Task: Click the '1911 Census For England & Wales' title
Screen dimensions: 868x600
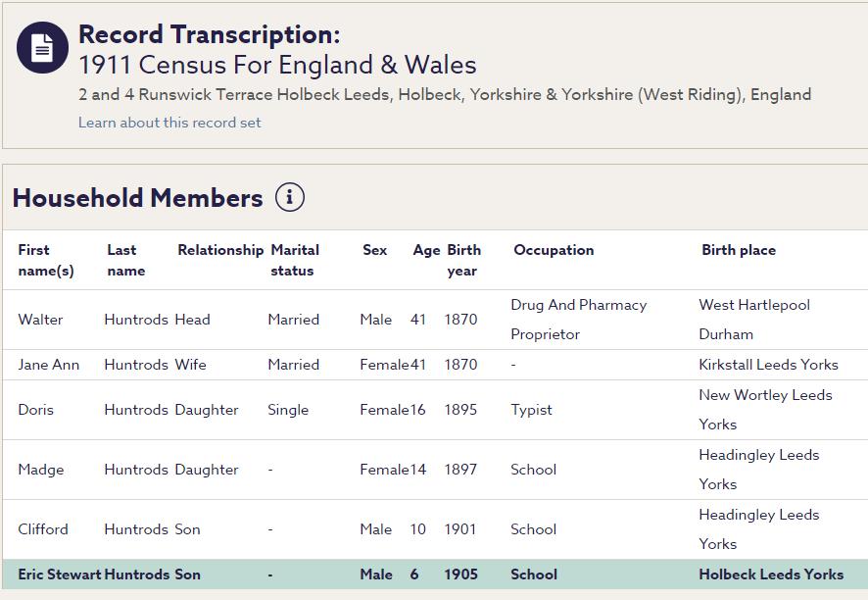Action: click(x=277, y=65)
